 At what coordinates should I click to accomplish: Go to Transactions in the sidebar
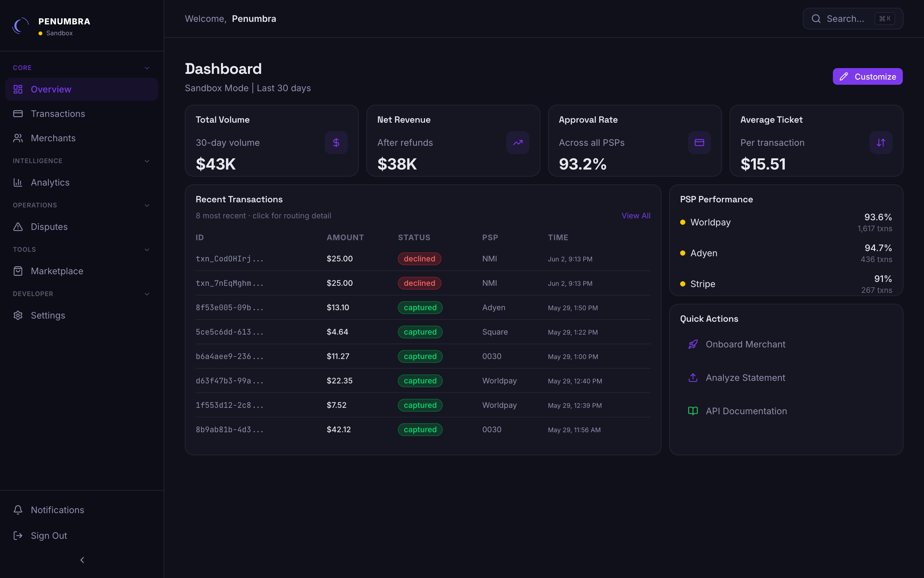pyautogui.click(x=82, y=114)
